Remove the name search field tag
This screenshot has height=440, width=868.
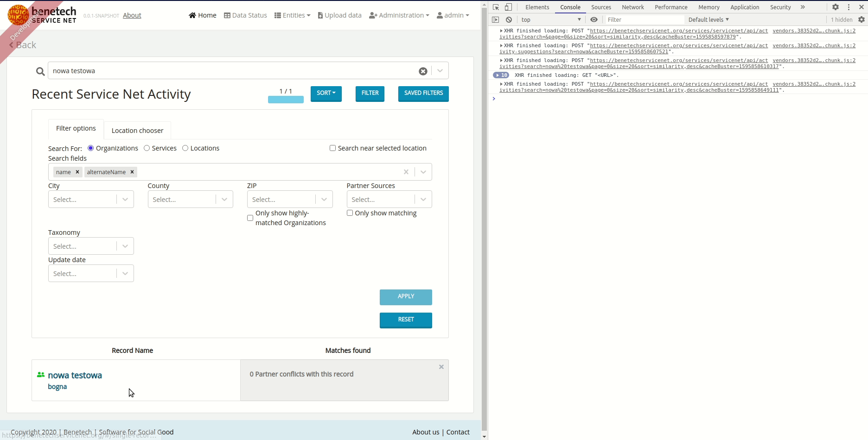click(77, 172)
